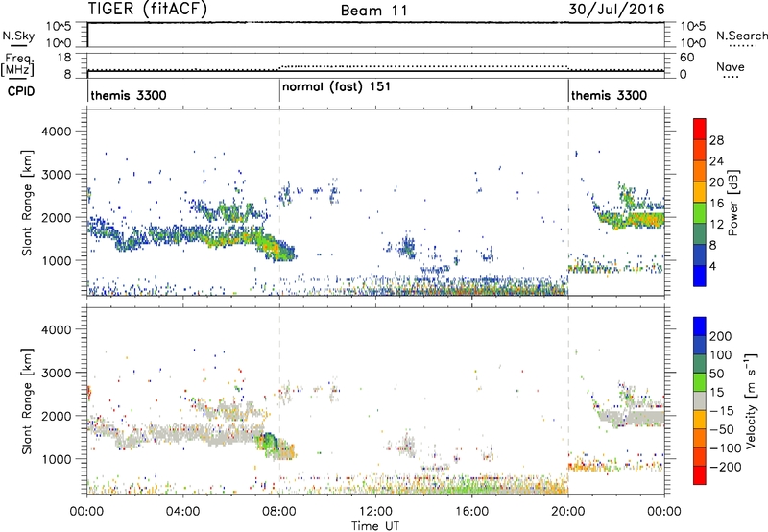Screen dimensions: 768x532
Task: Click the Velocity panel "Slant Range [km]" label
Action: click(x=27, y=400)
